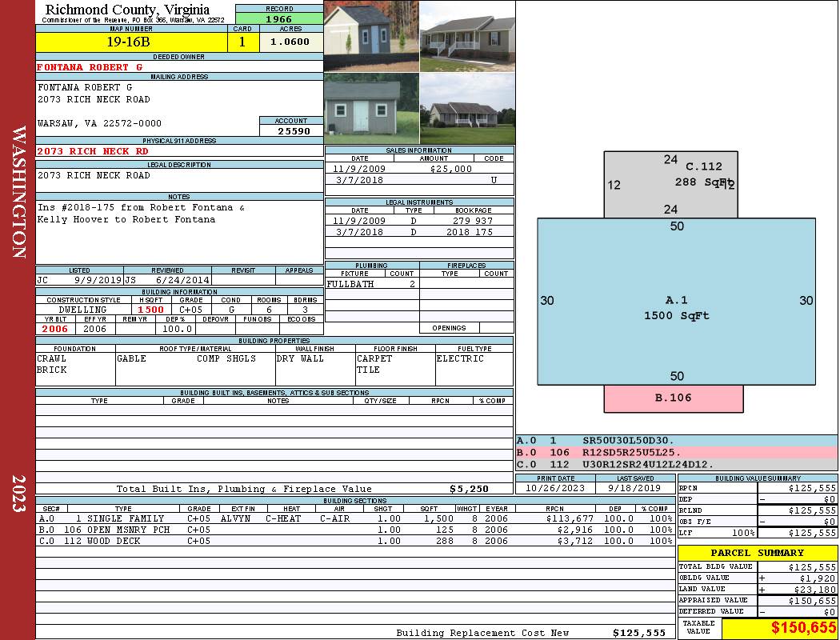
Task: Click CRAWL foundation entry
Action: [51, 358]
